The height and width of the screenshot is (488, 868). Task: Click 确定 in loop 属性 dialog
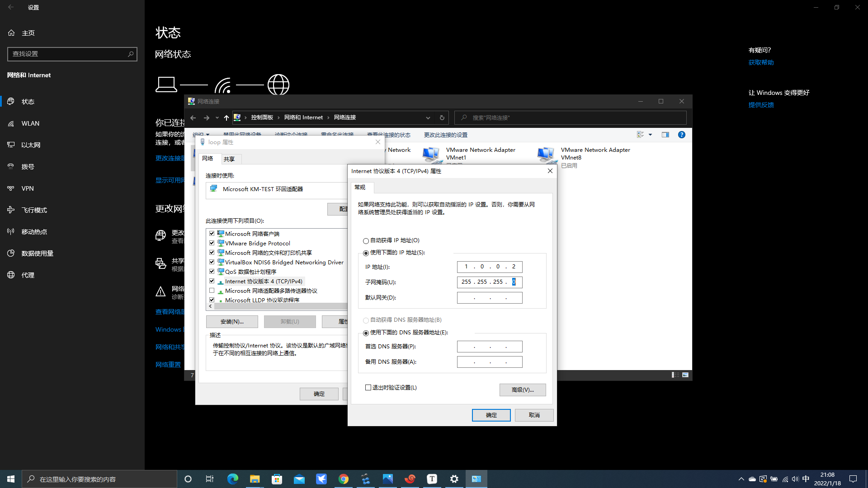[x=319, y=394]
